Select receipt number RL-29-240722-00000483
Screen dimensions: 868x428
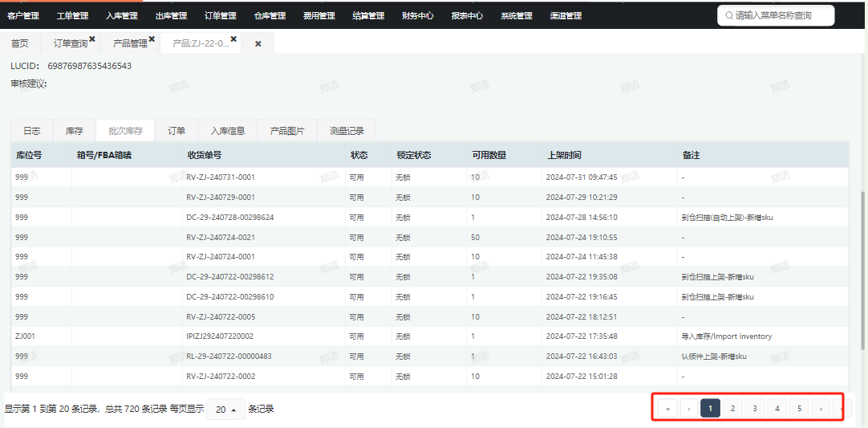(x=229, y=356)
